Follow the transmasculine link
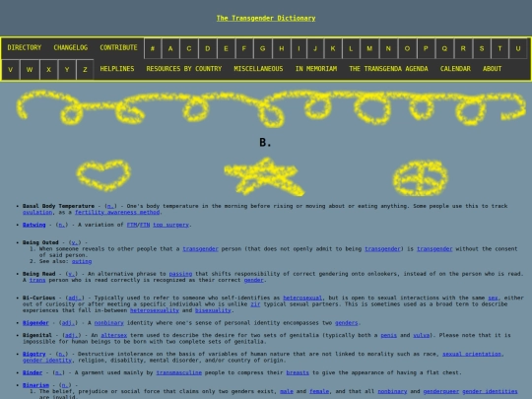Viewport: 532px width, 399px height. coord(178,372)
